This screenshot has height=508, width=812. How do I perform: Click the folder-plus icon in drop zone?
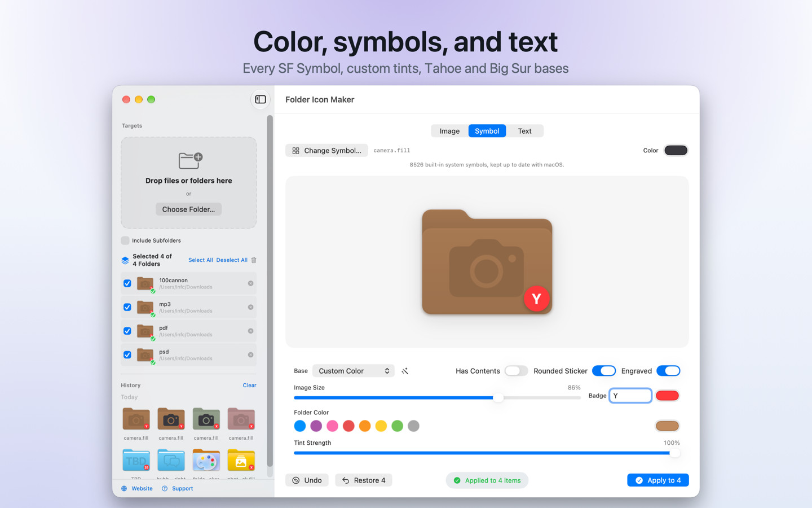tap(190, 161)
